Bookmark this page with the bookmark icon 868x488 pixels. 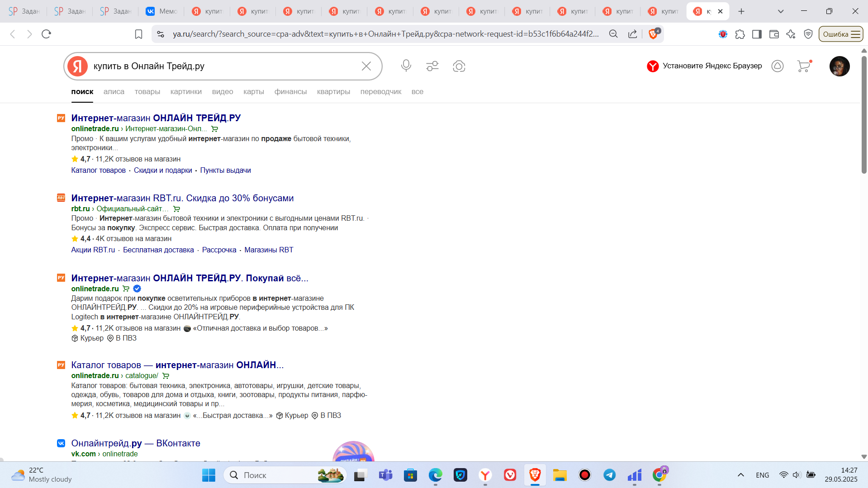[138, 34]
